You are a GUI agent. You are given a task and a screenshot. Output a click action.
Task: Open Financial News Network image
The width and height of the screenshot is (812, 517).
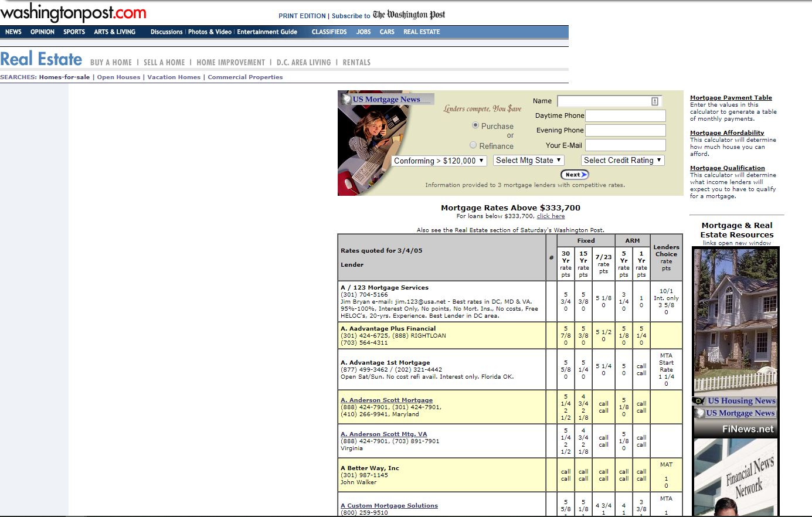point(736,477)
